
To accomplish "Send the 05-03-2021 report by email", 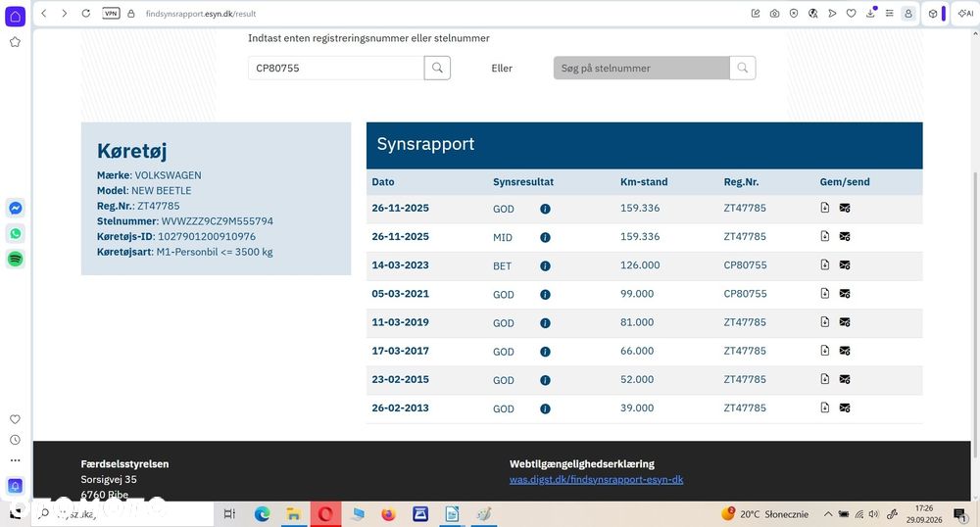I will coord(845,294).
